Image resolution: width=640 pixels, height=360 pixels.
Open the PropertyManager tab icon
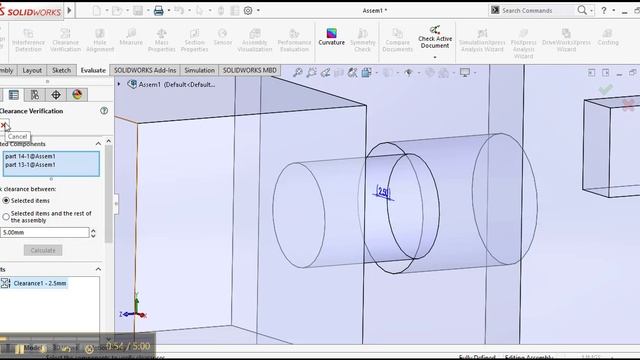[14, 95]
